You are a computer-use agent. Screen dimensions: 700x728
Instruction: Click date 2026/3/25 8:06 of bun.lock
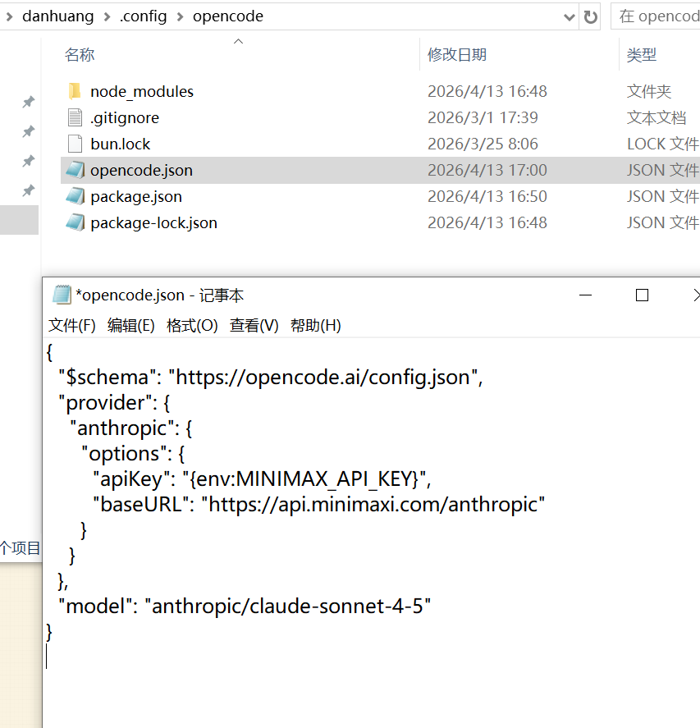pyautogui.click(x=483, y=144)
